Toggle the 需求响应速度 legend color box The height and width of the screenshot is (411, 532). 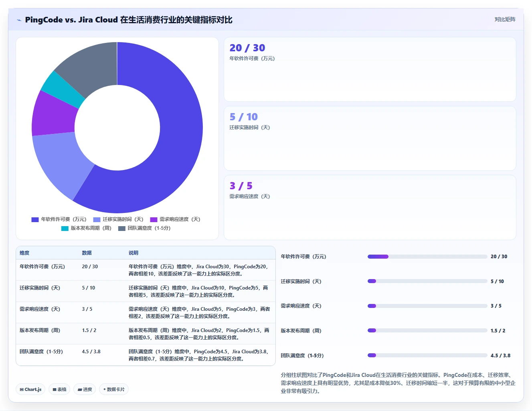154,219
